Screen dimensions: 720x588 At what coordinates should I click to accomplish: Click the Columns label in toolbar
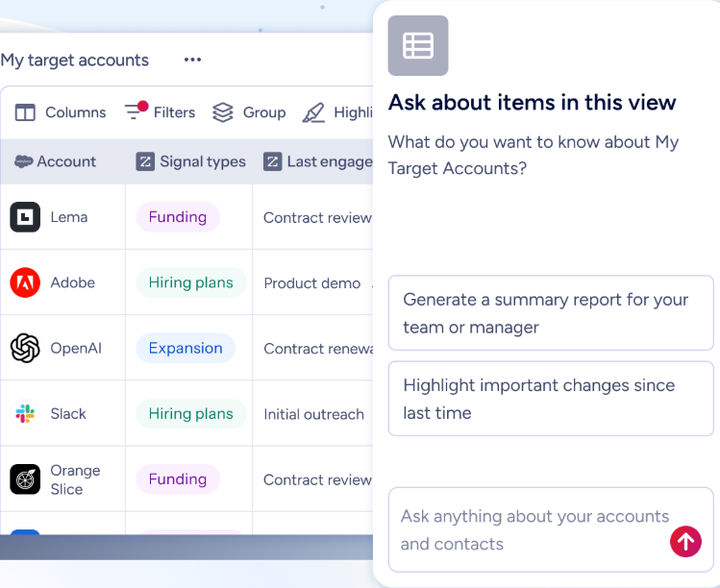coord(75,112)
